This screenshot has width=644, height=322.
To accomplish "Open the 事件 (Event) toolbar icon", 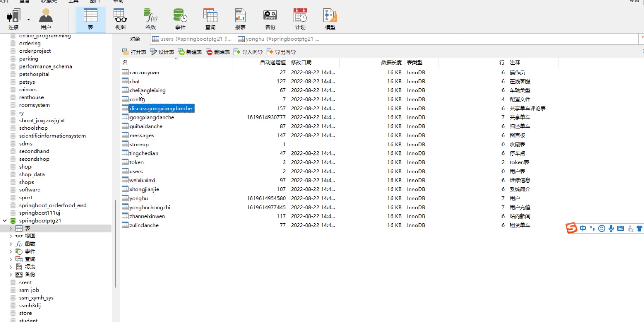I will point(180,19).
